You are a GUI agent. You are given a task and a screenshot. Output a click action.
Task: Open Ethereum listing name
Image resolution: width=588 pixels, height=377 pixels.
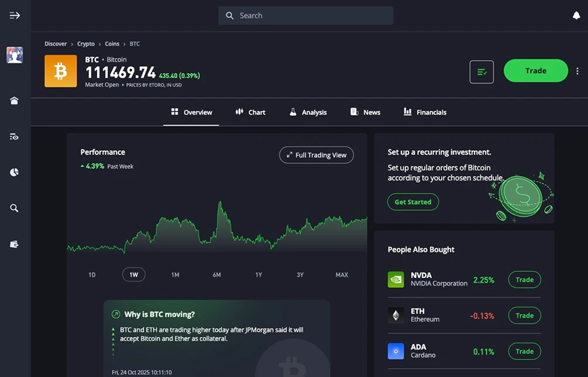point(425,319)
